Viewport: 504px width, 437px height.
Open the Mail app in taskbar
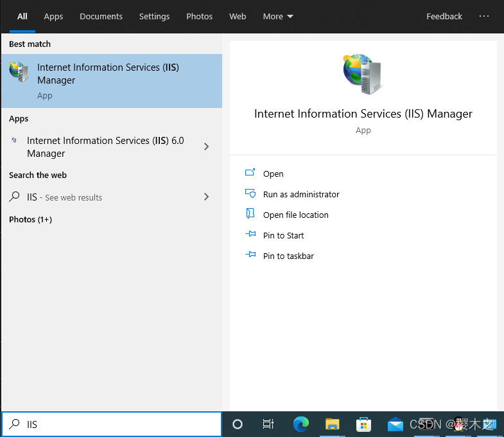click(395, 424)
